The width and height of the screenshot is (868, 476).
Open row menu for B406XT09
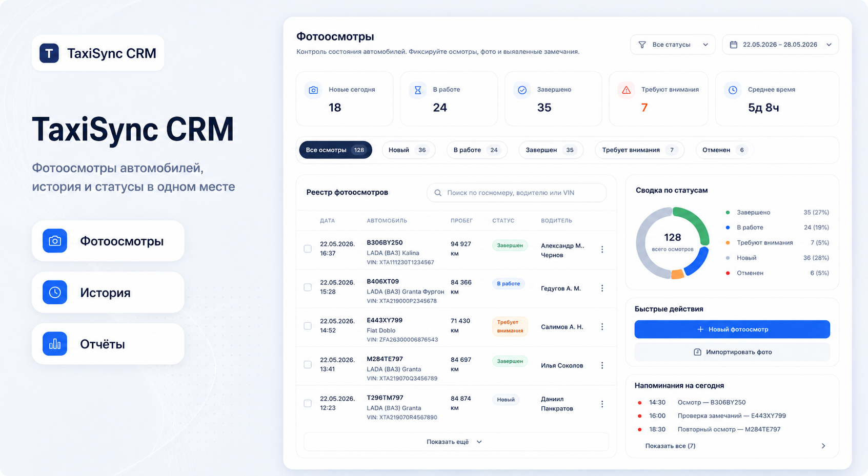tap(602, 288)
